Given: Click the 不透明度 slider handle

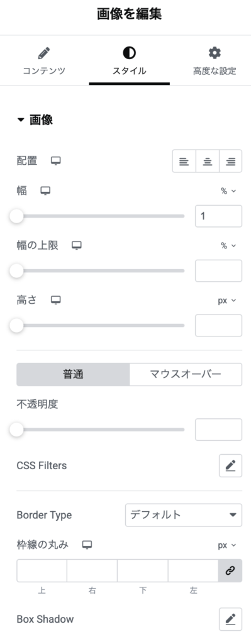Looking at the screenshot, I should pos(16,430).
